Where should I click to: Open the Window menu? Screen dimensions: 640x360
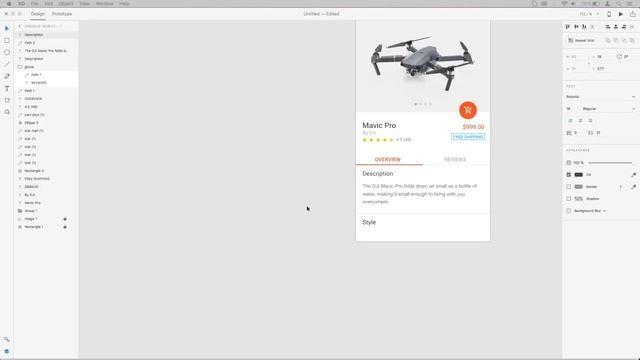pos(104,4)
